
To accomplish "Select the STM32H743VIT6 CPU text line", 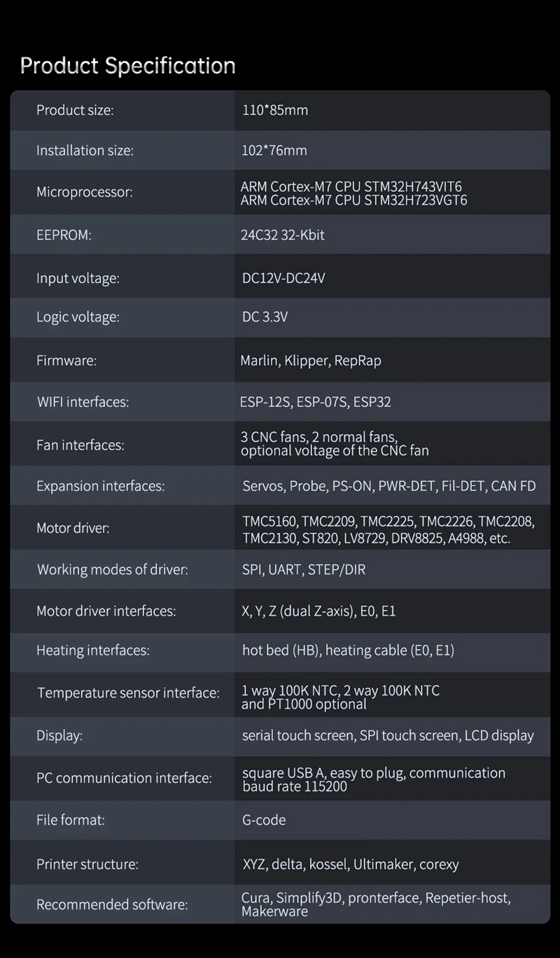I will 351,186.
